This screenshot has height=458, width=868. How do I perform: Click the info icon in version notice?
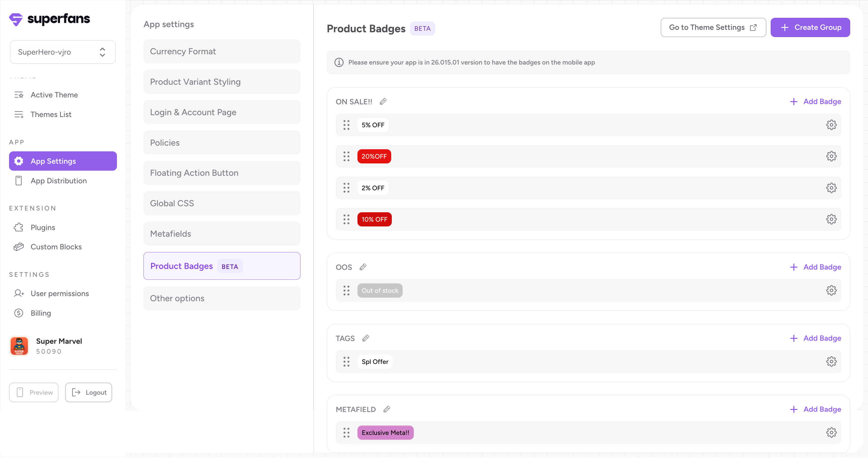[339, 62]
